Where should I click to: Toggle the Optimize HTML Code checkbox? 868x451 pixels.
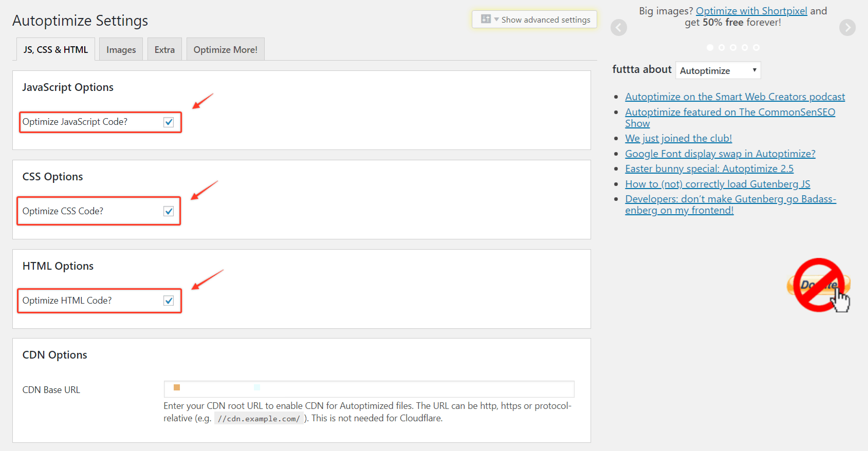[169, 300]
